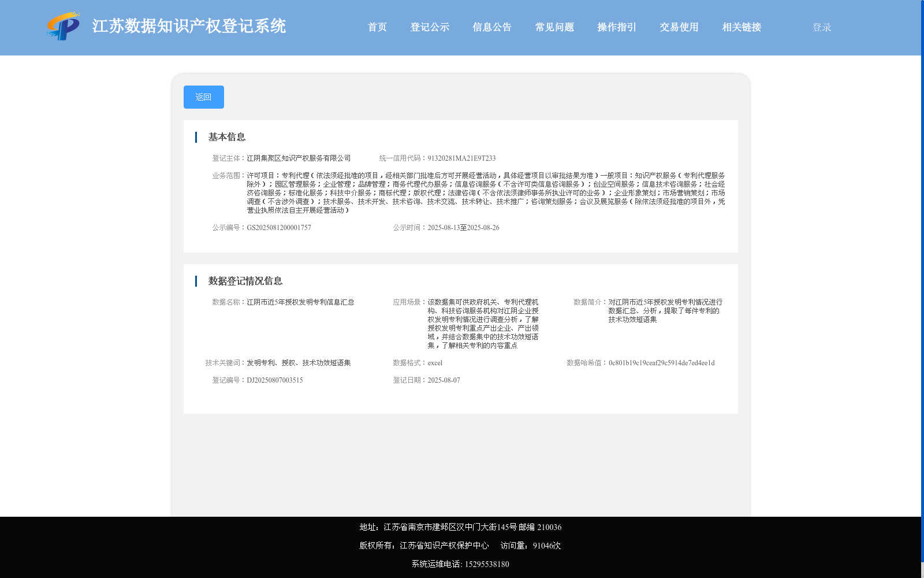Viewport: 924px width, 578px height.
Task: Click registration number DJ20250807003515
Action: (275, 380)
